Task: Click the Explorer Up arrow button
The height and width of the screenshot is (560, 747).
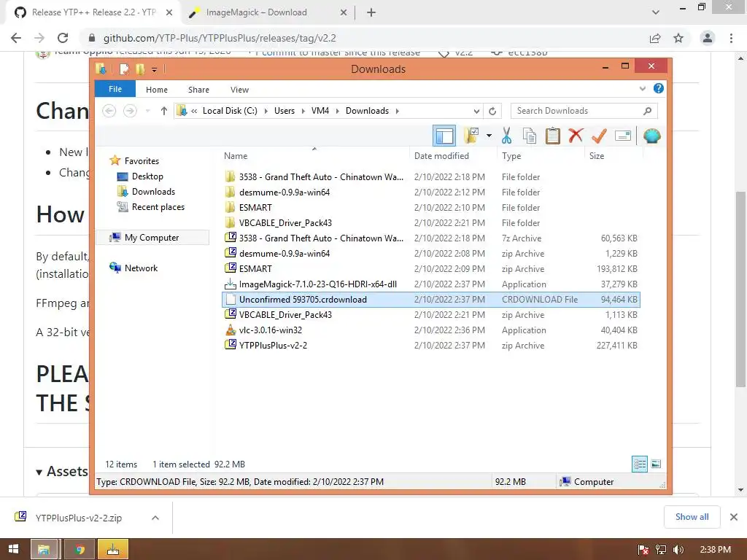Action: coord(164,111)
